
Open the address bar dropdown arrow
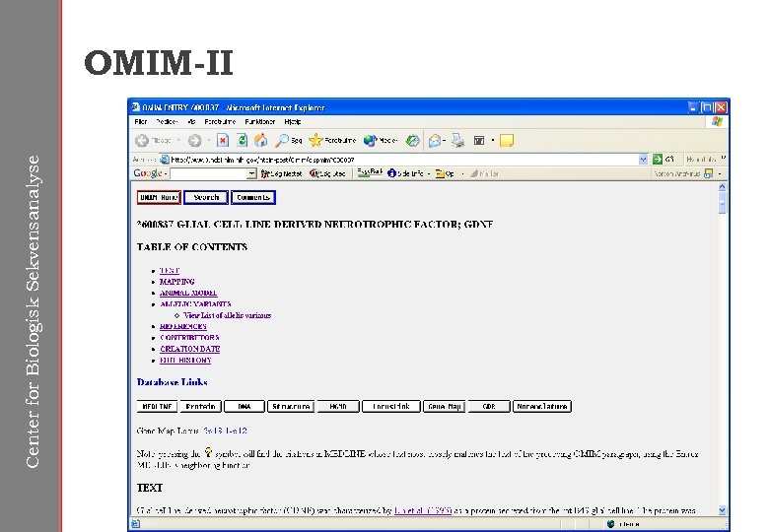coord(643,160)
